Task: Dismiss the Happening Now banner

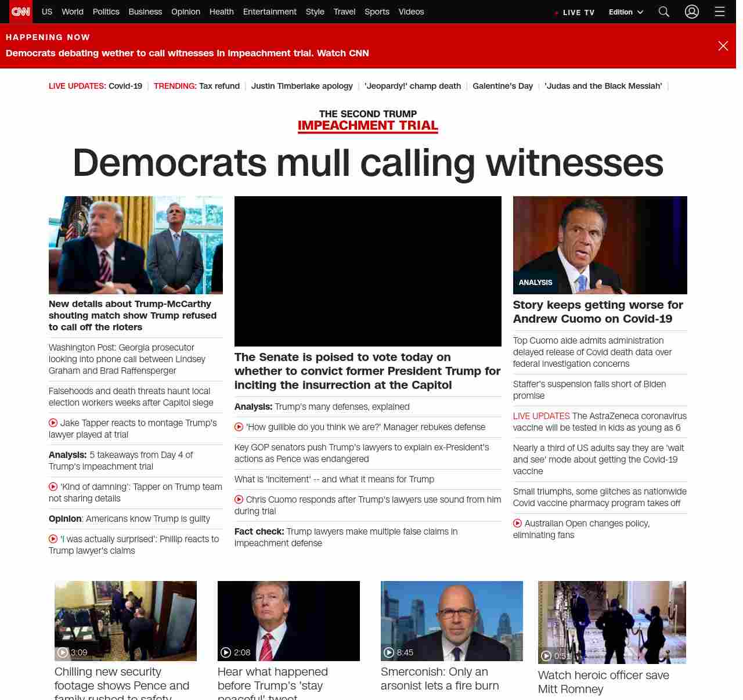Action: (x=723, y=46)
